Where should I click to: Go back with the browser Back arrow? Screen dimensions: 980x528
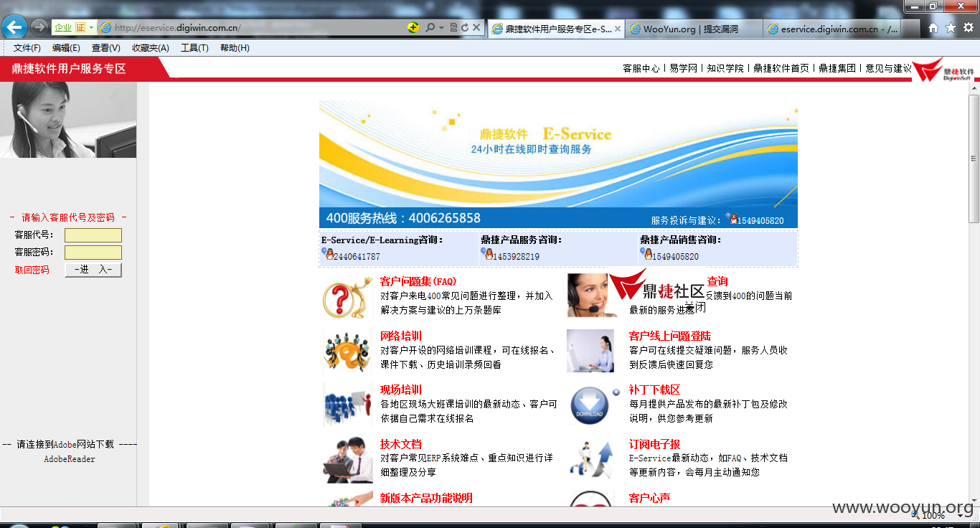[x=14, y=27]
